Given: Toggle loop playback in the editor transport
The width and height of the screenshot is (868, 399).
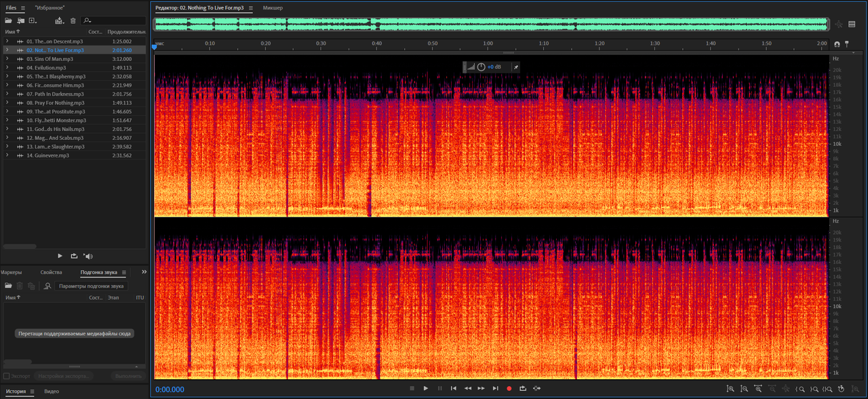Looking at the screenshot, I should point(523,388).
